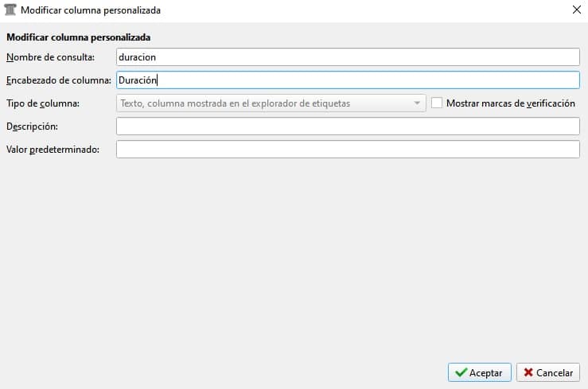
Task: Click the "Valor predeterminado:" label
Action: (53, 150)
